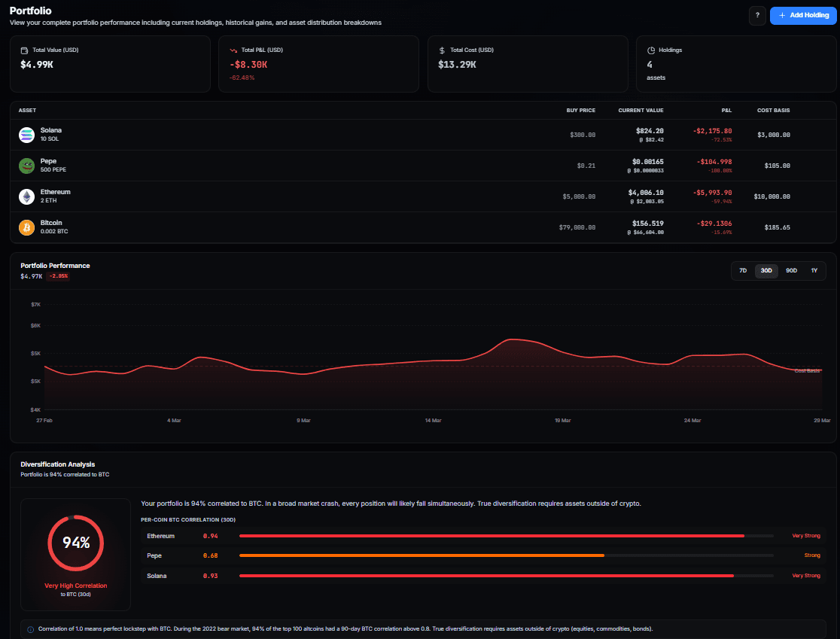This screenshot has height=639, width=840.
Task: Click Pepe's cost basis $105.00
Action: click(x=777, y=166)
